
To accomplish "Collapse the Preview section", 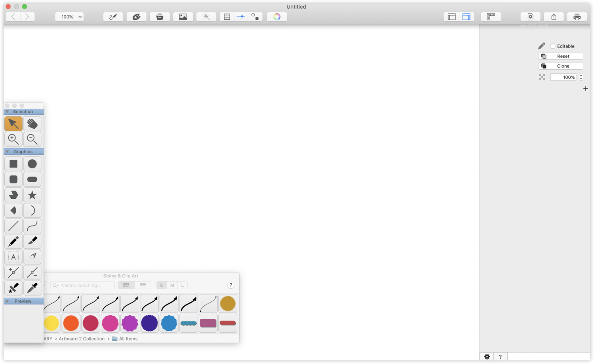I will (7, 301).
